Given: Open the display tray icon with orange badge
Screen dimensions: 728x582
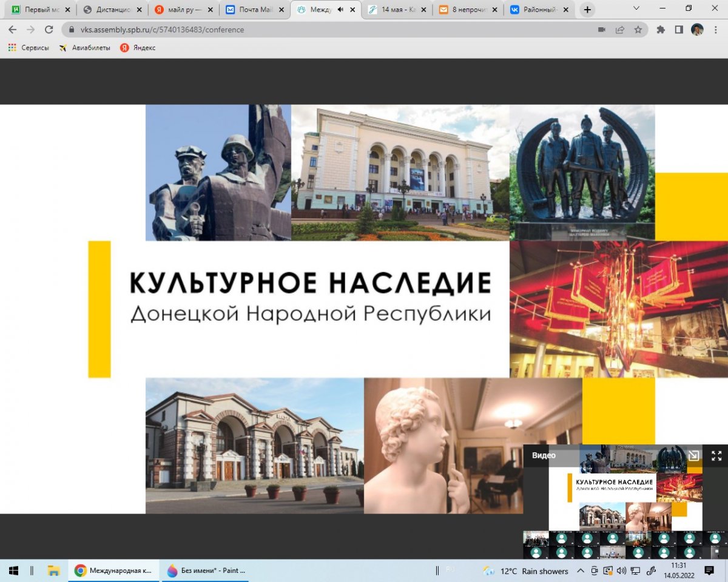Looking at the screenshot, I should tap(607, 570).
